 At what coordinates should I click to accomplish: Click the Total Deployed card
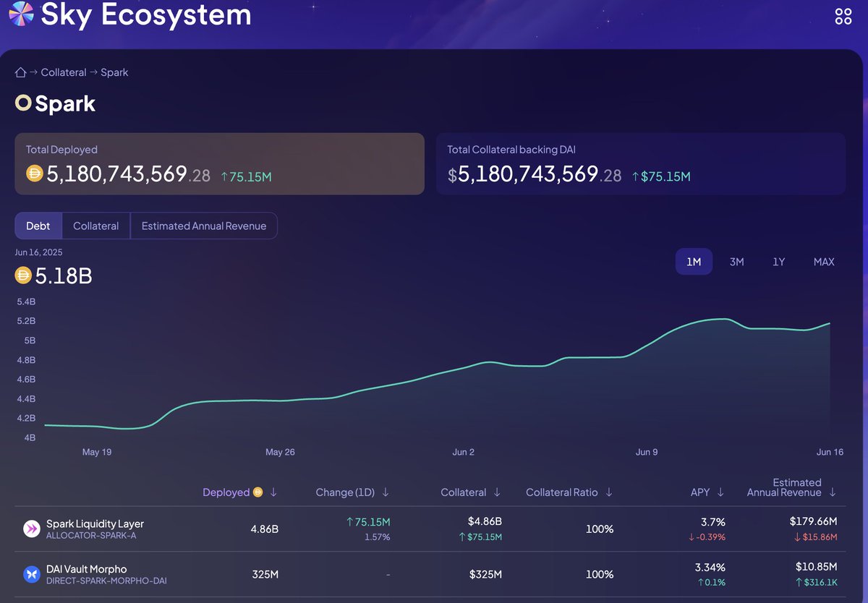click(x=220, y=163)
